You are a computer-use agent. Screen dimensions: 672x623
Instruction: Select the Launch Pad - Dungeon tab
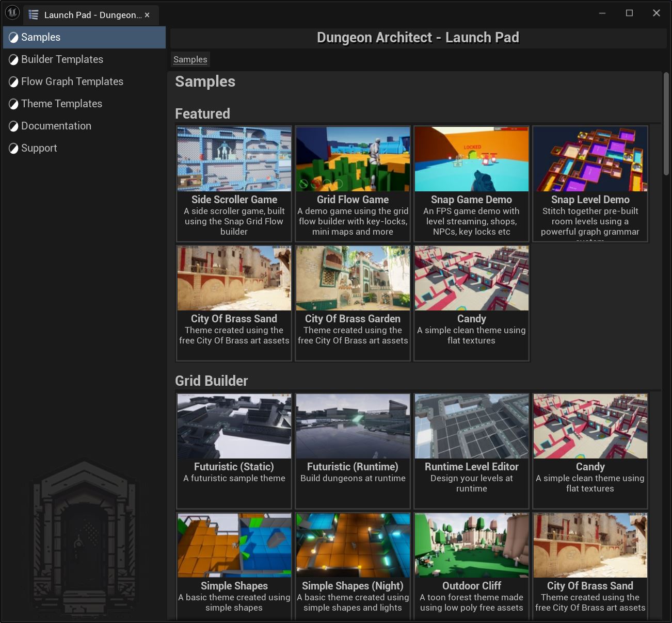pos(91,15)
